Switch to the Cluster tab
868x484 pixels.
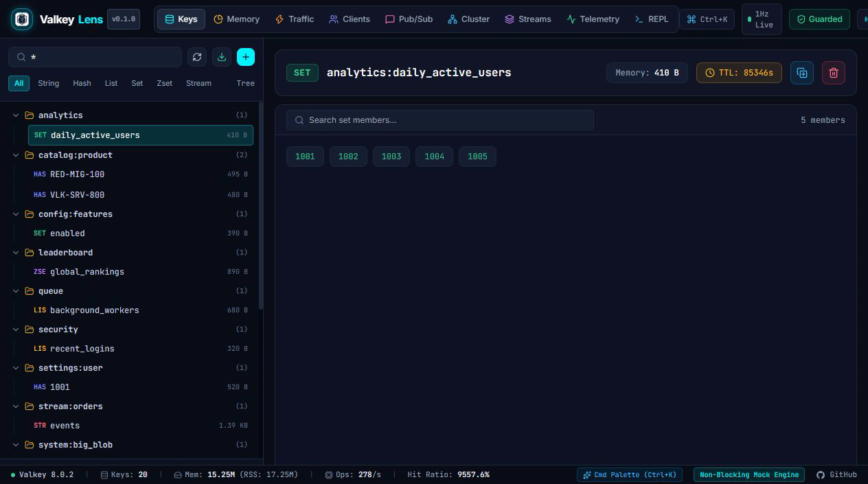coord(468,19)
